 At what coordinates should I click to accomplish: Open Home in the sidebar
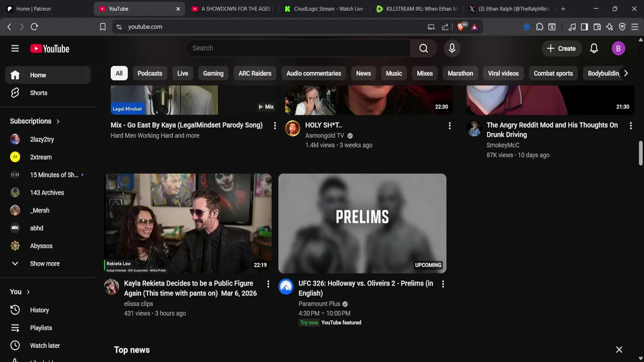pos(48,75)
